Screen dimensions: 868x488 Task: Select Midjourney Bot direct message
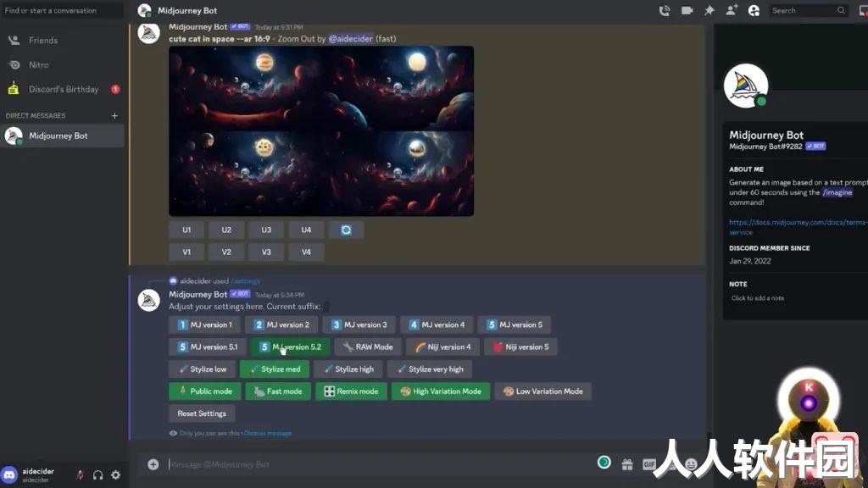click(63, 136)
